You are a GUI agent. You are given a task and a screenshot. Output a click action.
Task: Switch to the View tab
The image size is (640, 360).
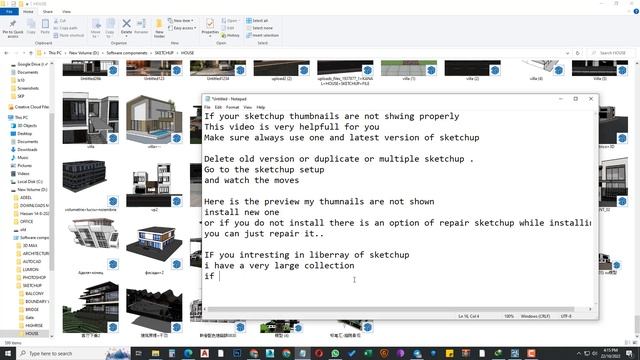coord(66,11)
